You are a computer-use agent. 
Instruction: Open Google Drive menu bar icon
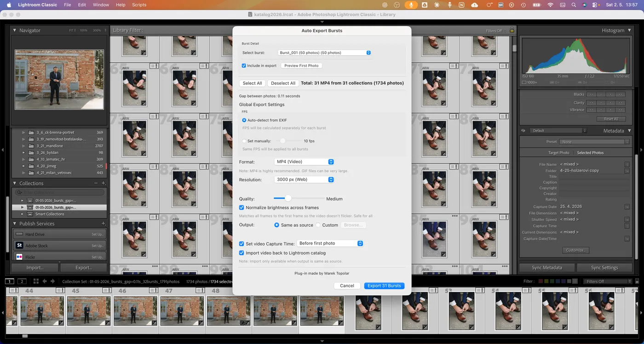pyautogui.click(x=424, y=5)
